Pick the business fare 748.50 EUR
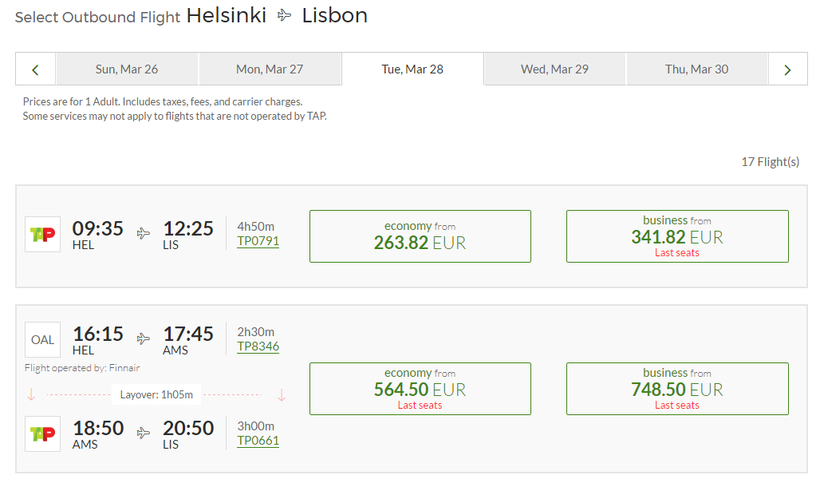 pyautogui.click(x=677, y=388)
